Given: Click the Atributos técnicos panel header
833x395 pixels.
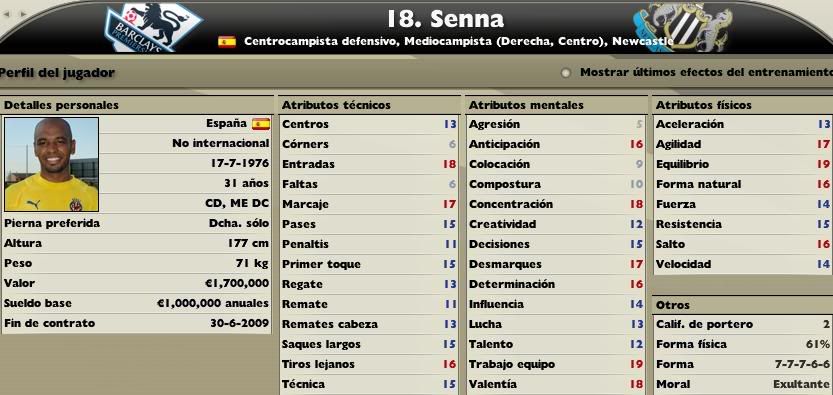Looking at the screenshot, I should coord(369,105).
